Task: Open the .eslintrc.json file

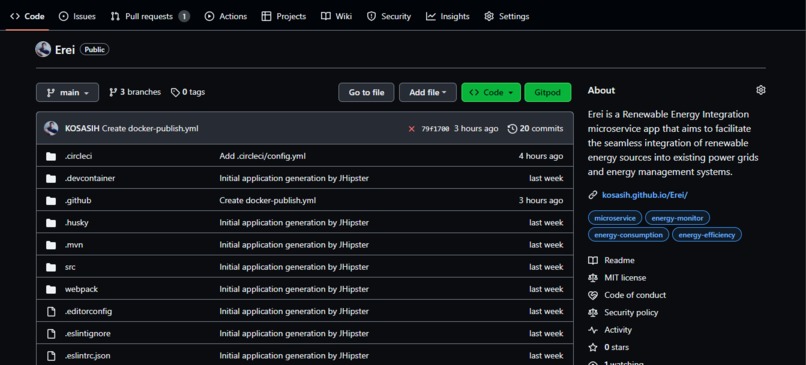Action: pyautogui.click(x=88, y=355)
